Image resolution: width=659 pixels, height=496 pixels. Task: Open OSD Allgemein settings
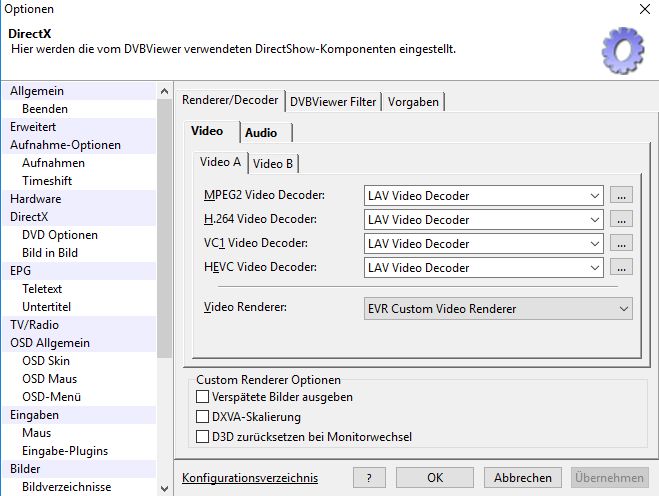(x=79, y=343)
